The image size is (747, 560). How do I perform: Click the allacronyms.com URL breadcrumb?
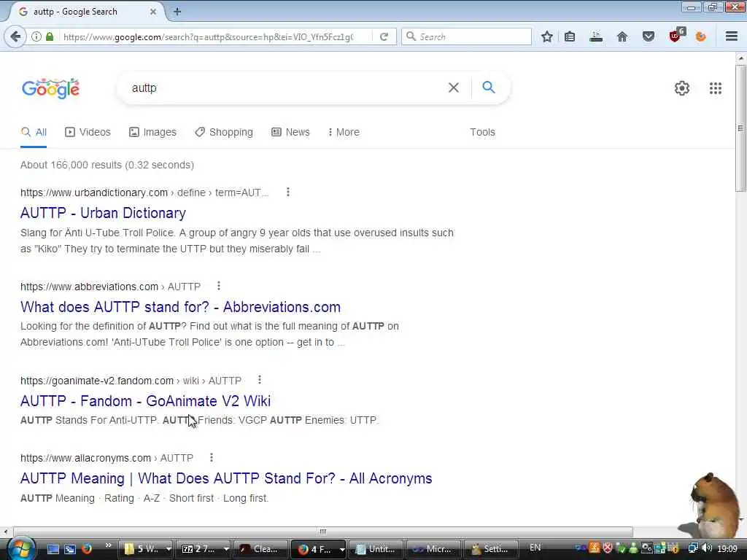point(107,458)
